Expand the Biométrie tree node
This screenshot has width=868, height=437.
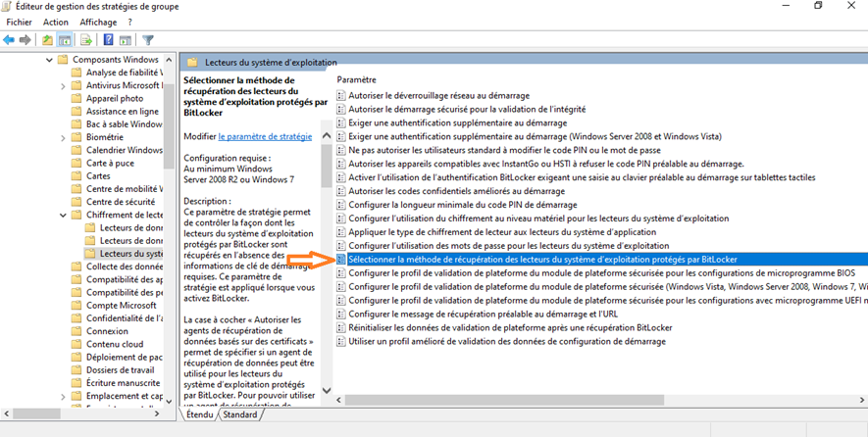(x=63, y=137)
